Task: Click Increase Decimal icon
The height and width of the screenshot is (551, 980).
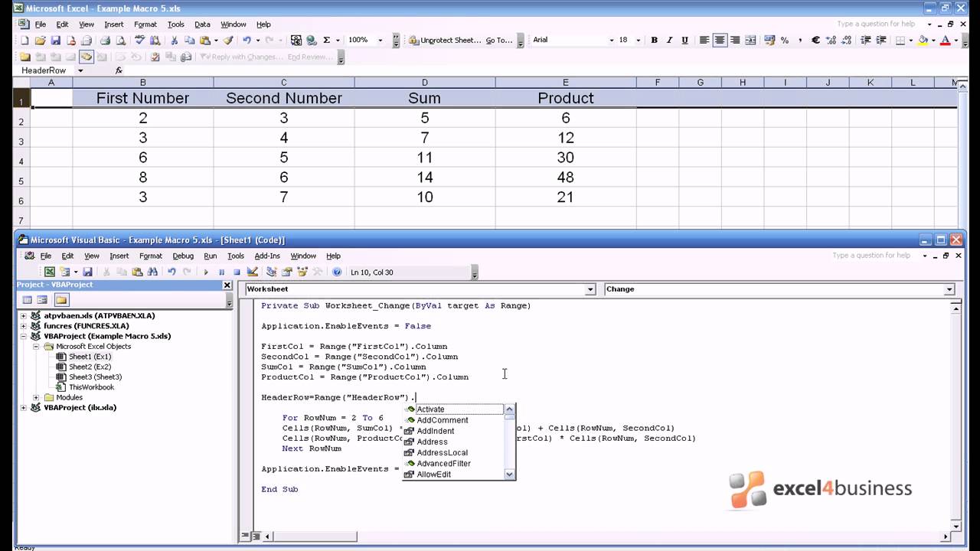Action: [x=831, y=40]
